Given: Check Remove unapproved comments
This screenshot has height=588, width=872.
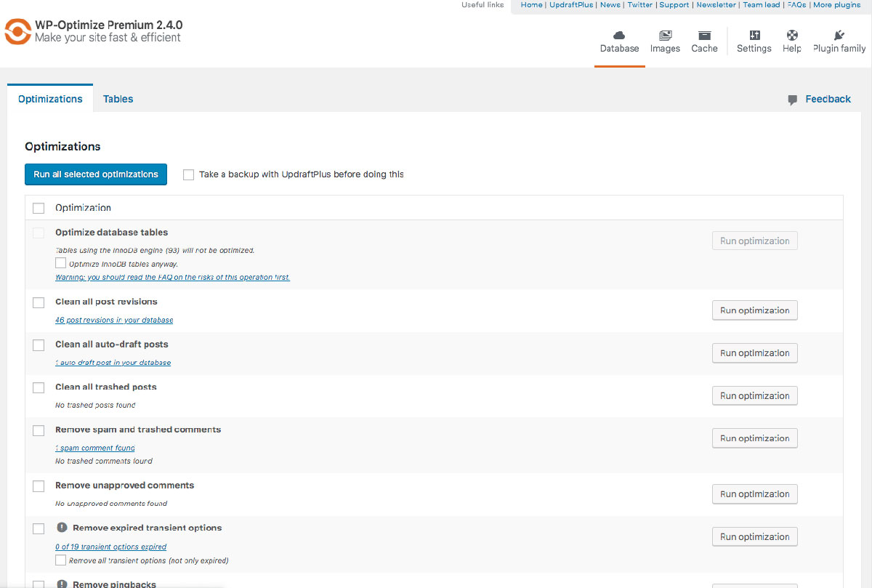Looking at the screenshot, I should pyautogui.click(x=39, y=486).
